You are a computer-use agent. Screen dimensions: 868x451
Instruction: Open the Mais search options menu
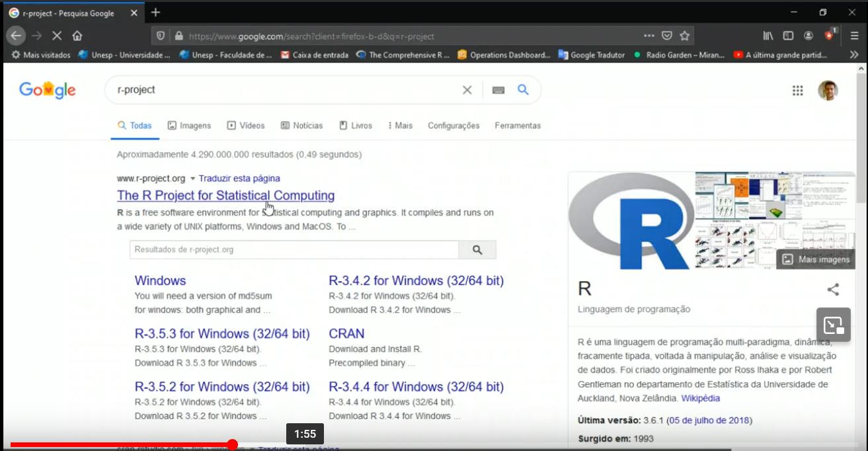[x=400, y=126]
